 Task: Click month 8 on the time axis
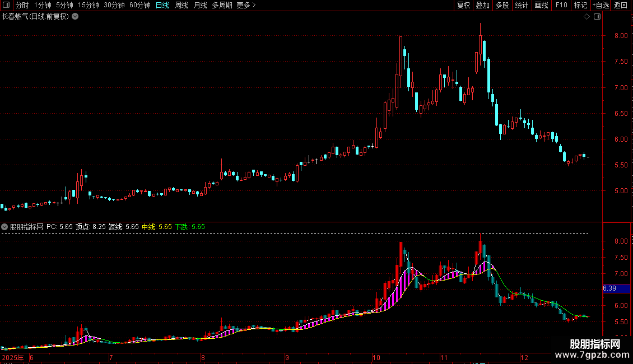(203, 357)
